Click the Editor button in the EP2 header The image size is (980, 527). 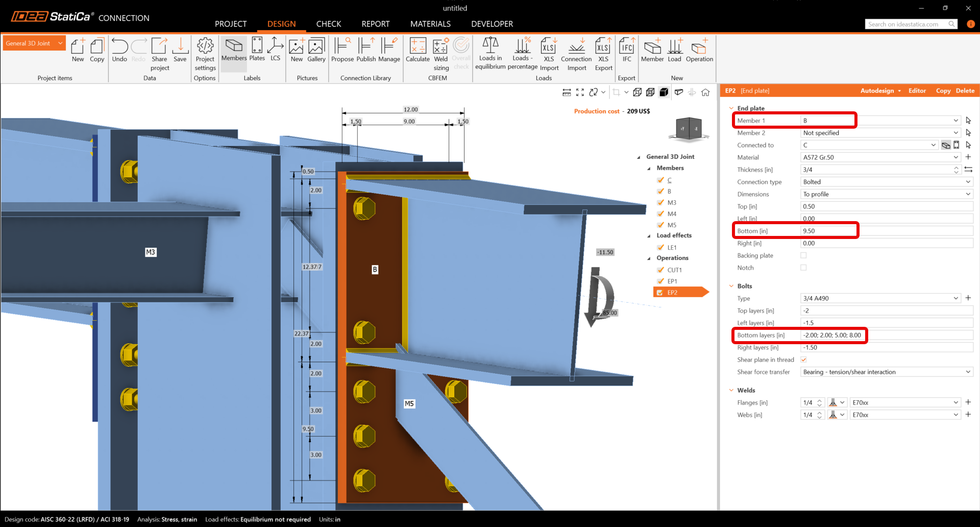point(917,91)
